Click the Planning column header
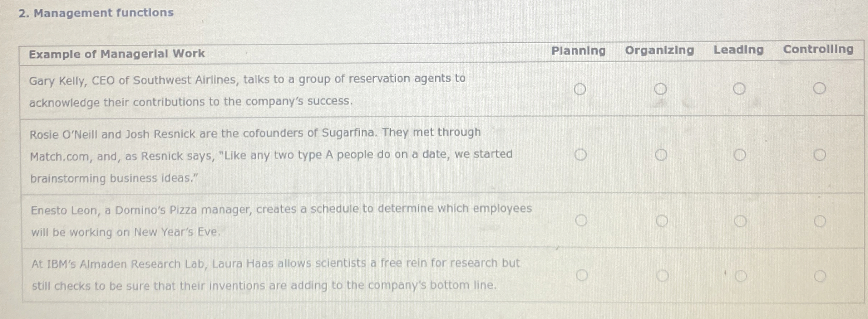Image resolution: width=868 pixels, height=319 pixels. click(x=578, y=51)
